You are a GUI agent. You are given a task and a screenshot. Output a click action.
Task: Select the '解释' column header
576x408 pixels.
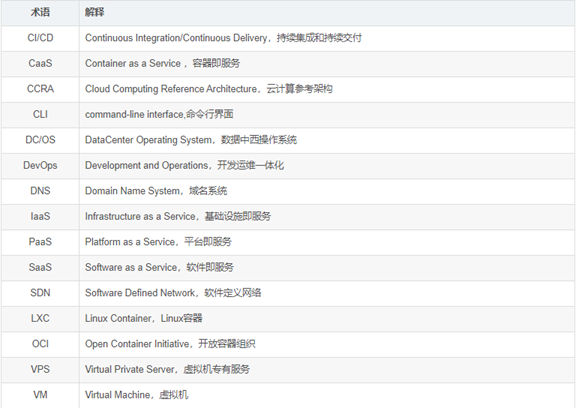point(327,12)
